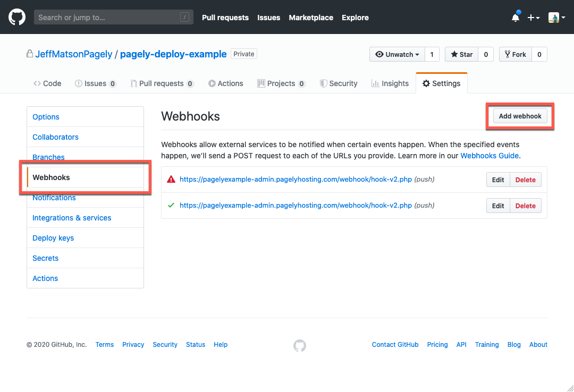Edit the webhook with warning status
The image size is (574, 392).
tap(498, 180)
